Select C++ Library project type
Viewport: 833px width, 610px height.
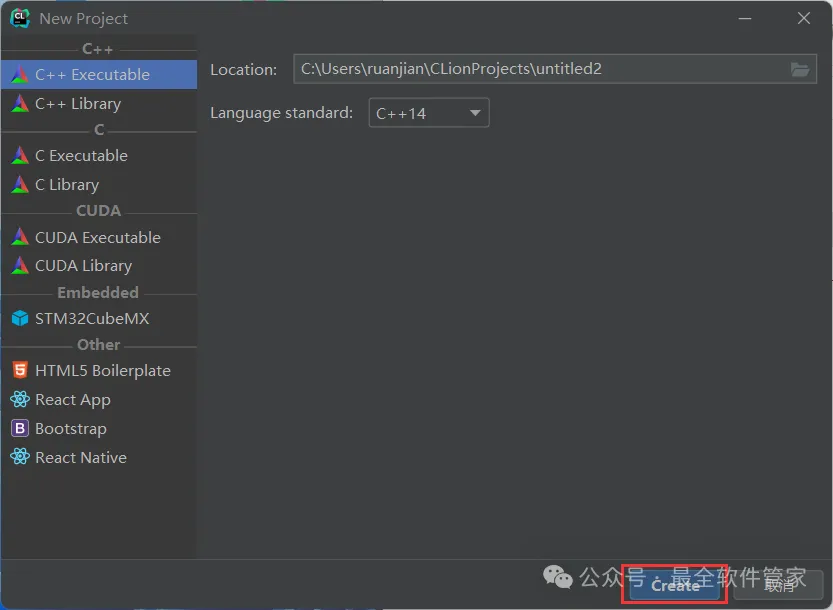[99, 104]
